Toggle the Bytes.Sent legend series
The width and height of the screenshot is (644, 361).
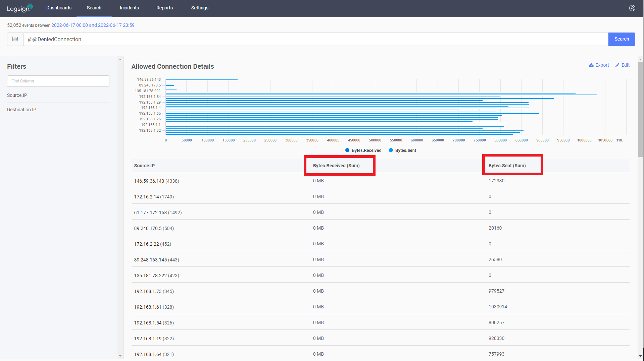[402, 150]
